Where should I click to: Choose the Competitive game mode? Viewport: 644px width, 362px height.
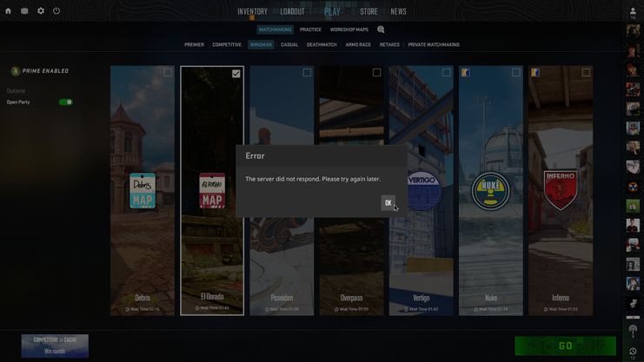(x=227, y=45)
